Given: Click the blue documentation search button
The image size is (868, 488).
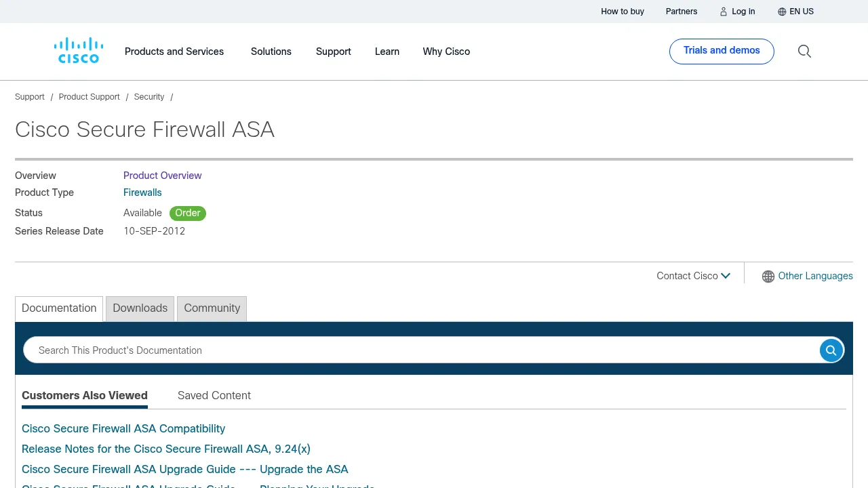Looking at the screenshot, I should (x=831, y=350).
